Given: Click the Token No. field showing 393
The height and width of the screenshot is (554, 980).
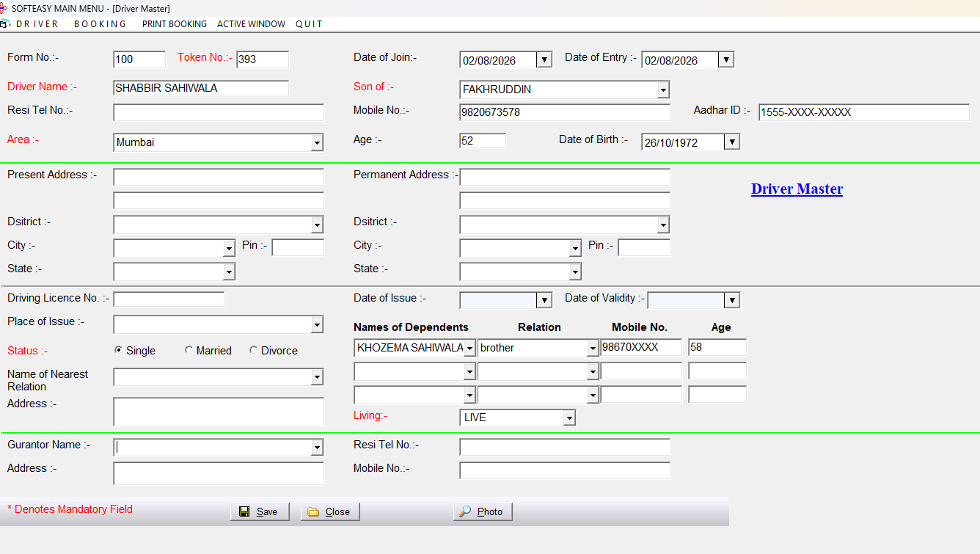Looking at the screenshot, I should (x=263, y=59).
